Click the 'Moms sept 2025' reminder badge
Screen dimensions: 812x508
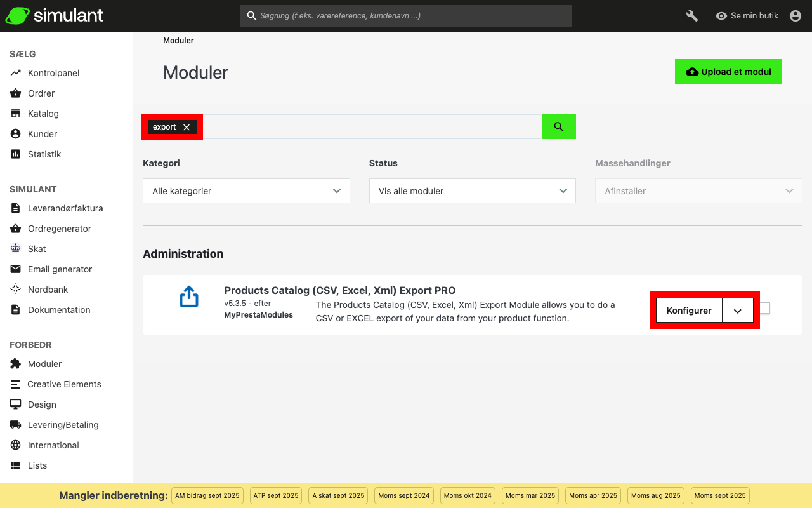(x=720, y=495)
